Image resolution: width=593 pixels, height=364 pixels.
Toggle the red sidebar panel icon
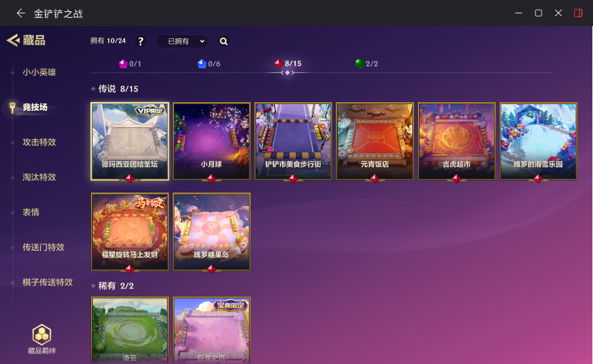pos(578,13)
